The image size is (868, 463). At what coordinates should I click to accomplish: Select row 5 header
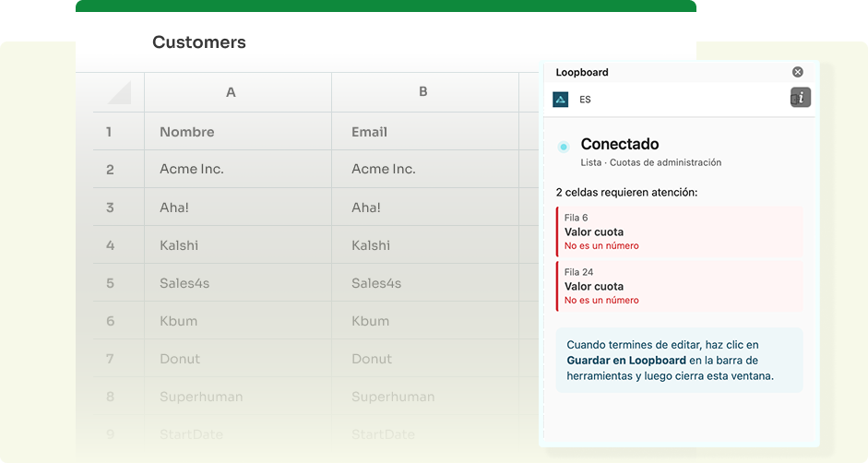coord(118,283)
